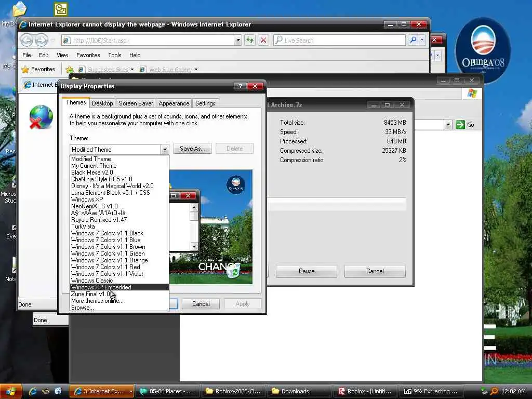Click the system tray magnifier icon
532x399 pixels.
pos(495,391)
